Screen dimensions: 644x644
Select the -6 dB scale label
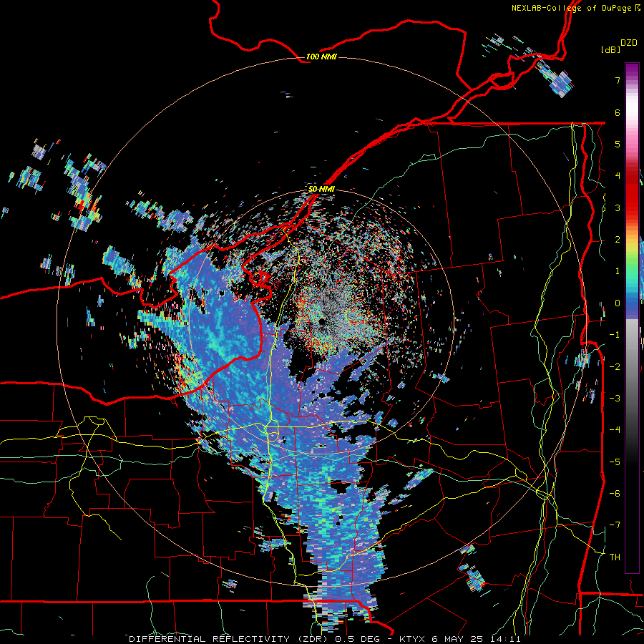point(615,493)
